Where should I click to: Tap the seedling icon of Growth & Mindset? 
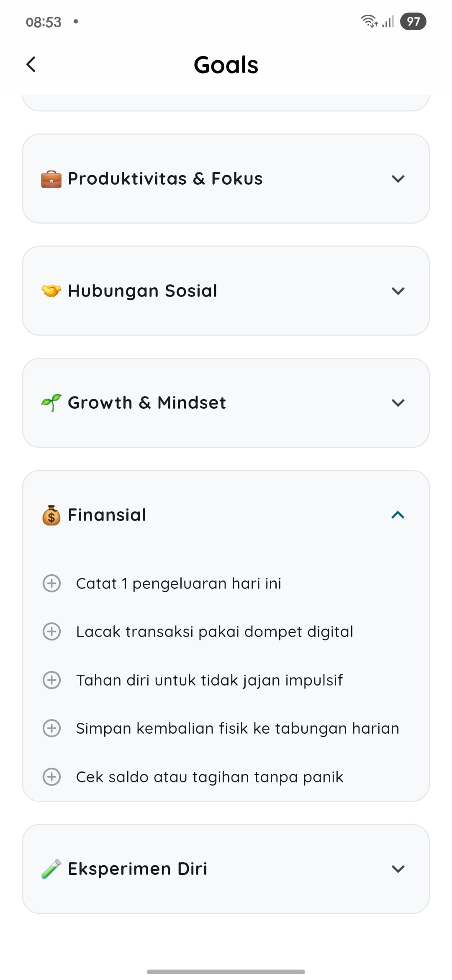click(51, 403)
